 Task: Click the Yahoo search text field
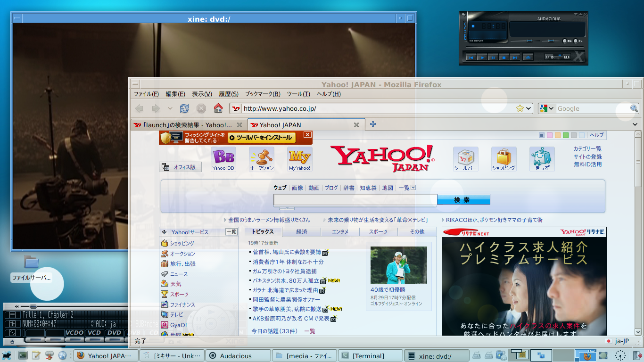pos(355,199)
